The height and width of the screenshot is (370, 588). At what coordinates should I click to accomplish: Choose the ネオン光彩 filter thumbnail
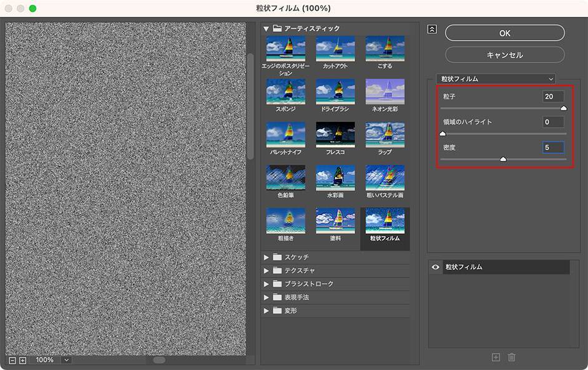[x=385, y=91]
